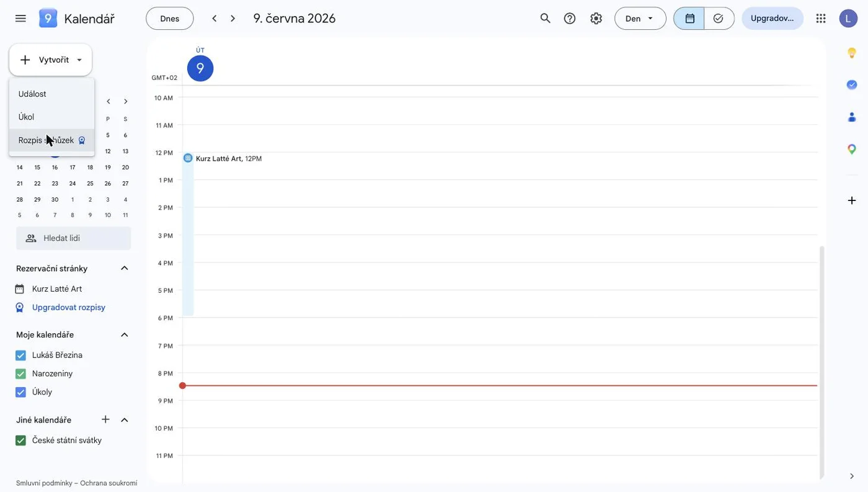The image size is (868, 492).
Task: Click the 9. června 2026 date heading
Action: 294,19
